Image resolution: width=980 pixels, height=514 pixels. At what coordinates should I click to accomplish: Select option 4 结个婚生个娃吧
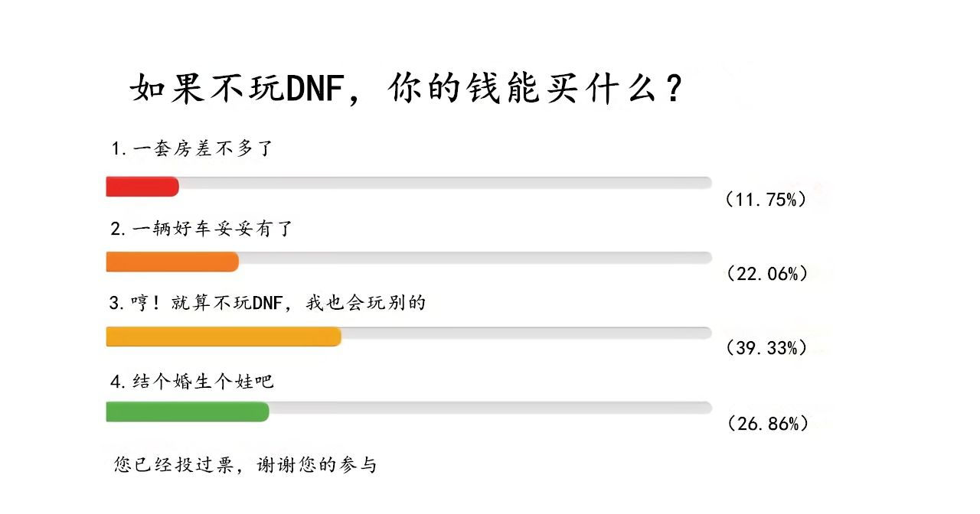(x=192, y=381)
